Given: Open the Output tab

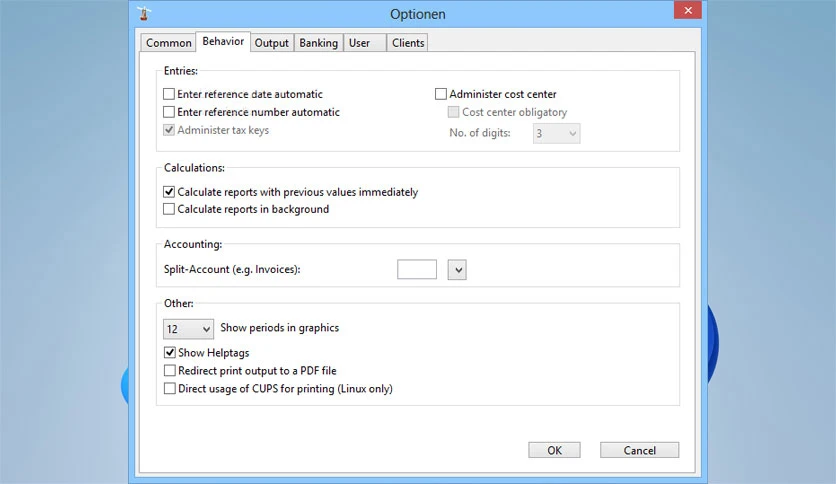Looking at the screenshot, I should 271,43.
